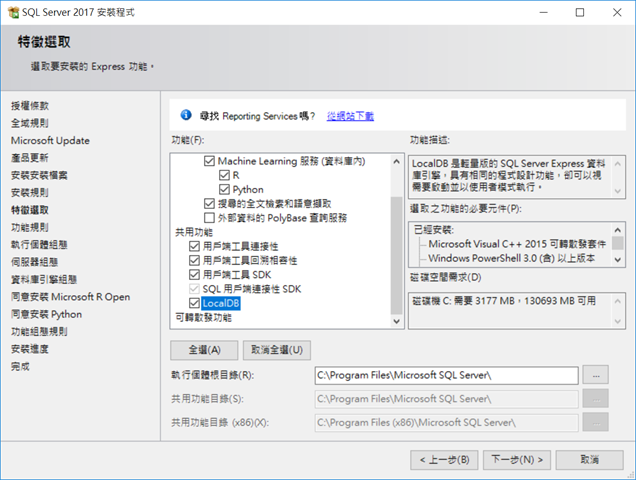Select the Microsoft Update step
Image resolution: width=636 pixels, height=480 pixels.
50,141
